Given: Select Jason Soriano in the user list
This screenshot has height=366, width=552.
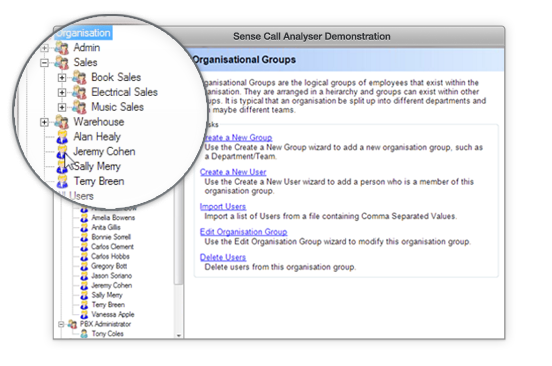Looking at the screenshot, I should [112, 276].
